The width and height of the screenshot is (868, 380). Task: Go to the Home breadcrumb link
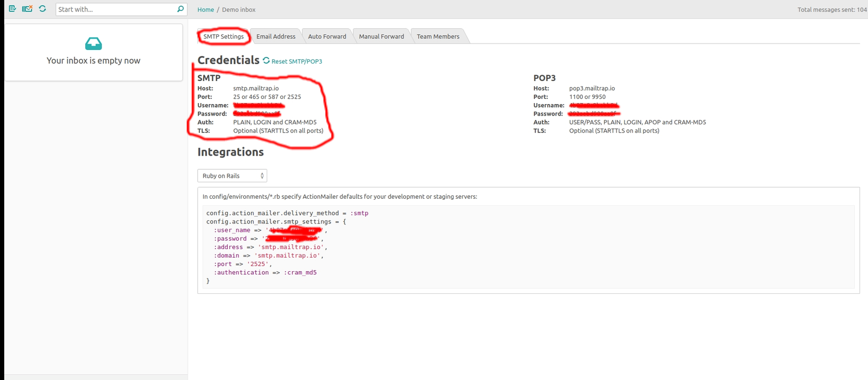click(206, 9)
